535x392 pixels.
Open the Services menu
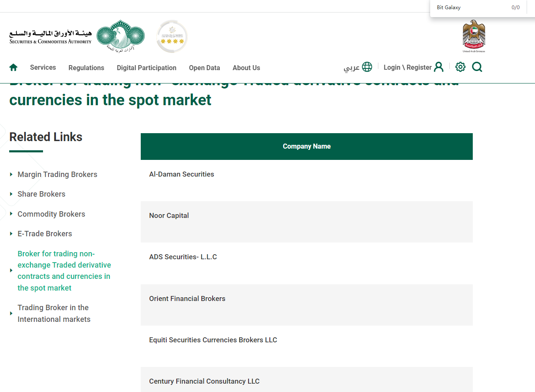point(43,67)
